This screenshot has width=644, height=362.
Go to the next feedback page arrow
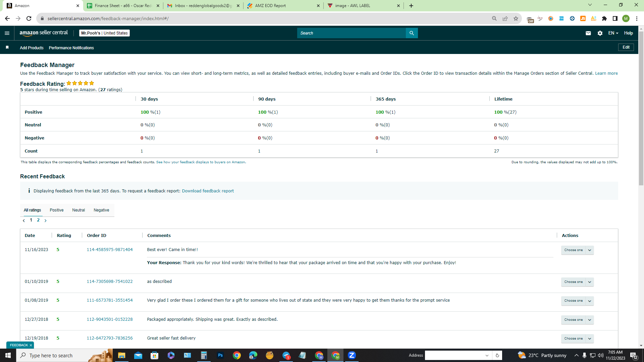46,221
